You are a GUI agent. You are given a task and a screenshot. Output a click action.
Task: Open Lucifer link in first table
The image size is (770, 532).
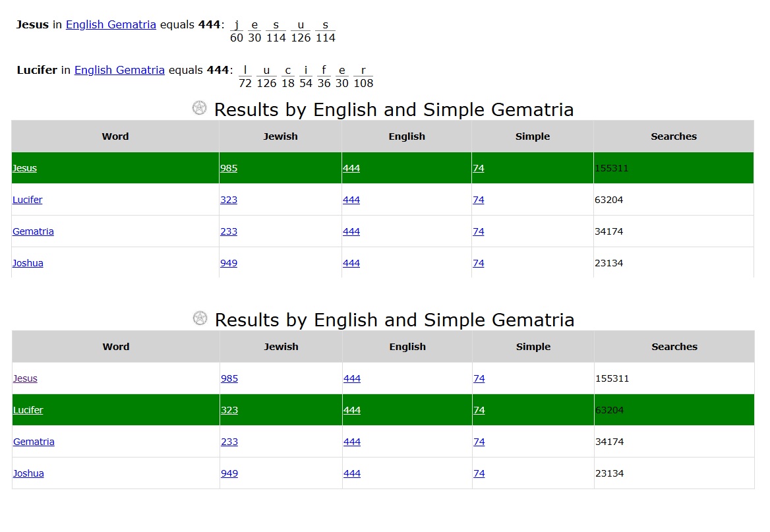28,200
